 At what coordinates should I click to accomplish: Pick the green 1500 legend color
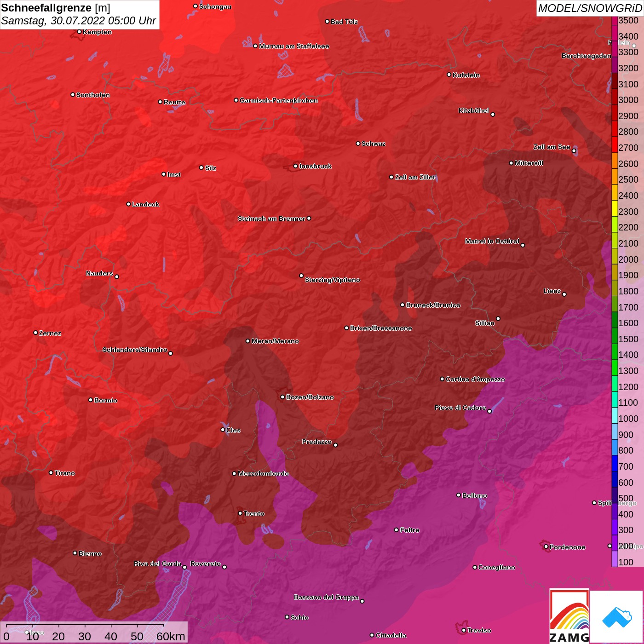coord(615,335)
